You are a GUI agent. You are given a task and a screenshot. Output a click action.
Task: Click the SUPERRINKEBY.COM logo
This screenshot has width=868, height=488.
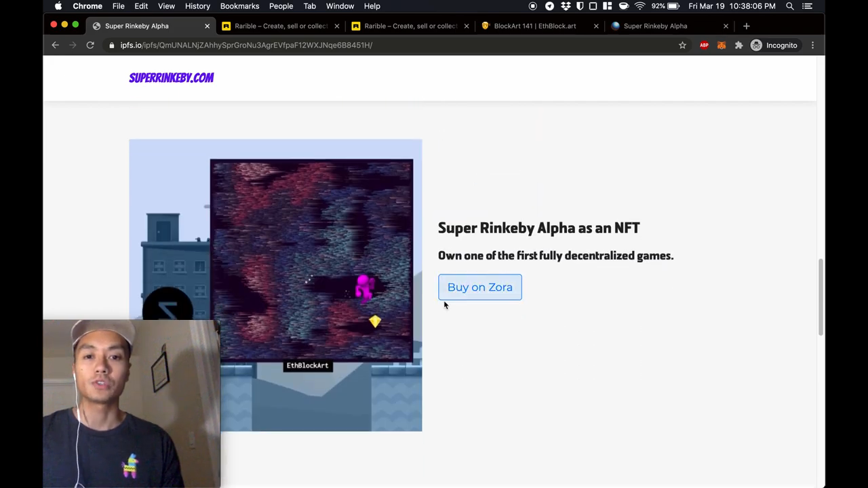pyautogui.click(x=172, y=78)
